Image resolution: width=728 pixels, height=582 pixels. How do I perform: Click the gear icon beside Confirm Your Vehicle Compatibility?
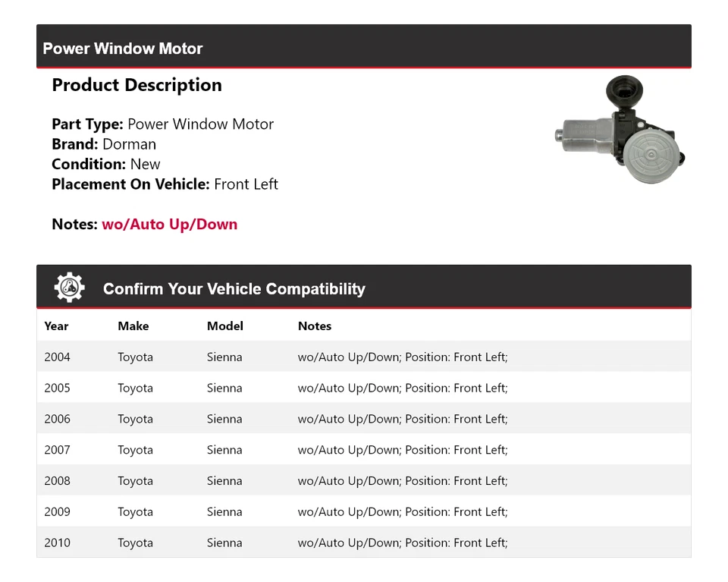pyautogui.click(x=70, y=288)
